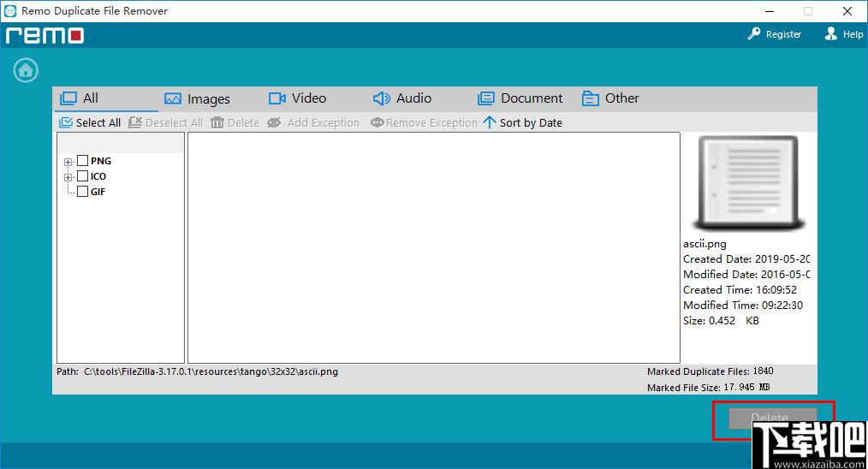Click Marked File Size 17.945 MB text

coord(709,387)
